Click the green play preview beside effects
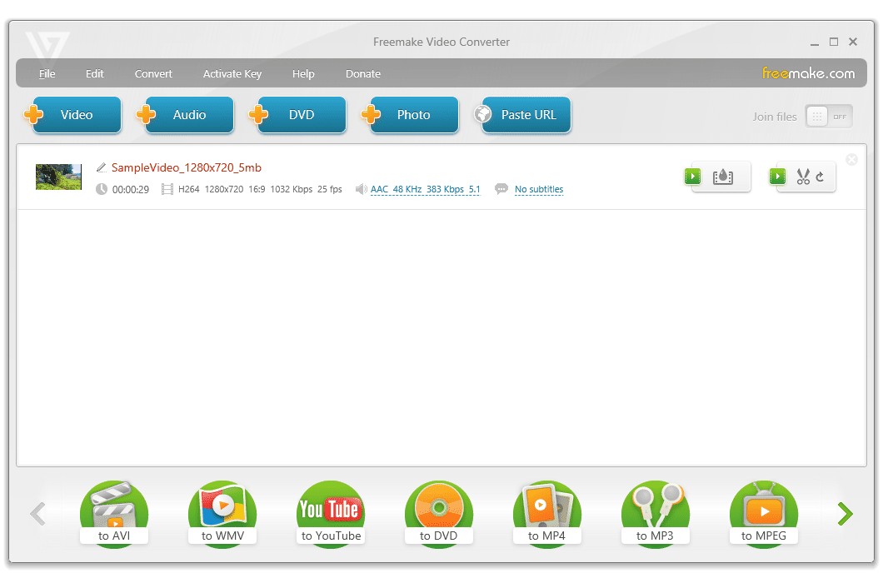Viewport: 883px width, 588px height. pyautogui.click(x=692, y=176)
